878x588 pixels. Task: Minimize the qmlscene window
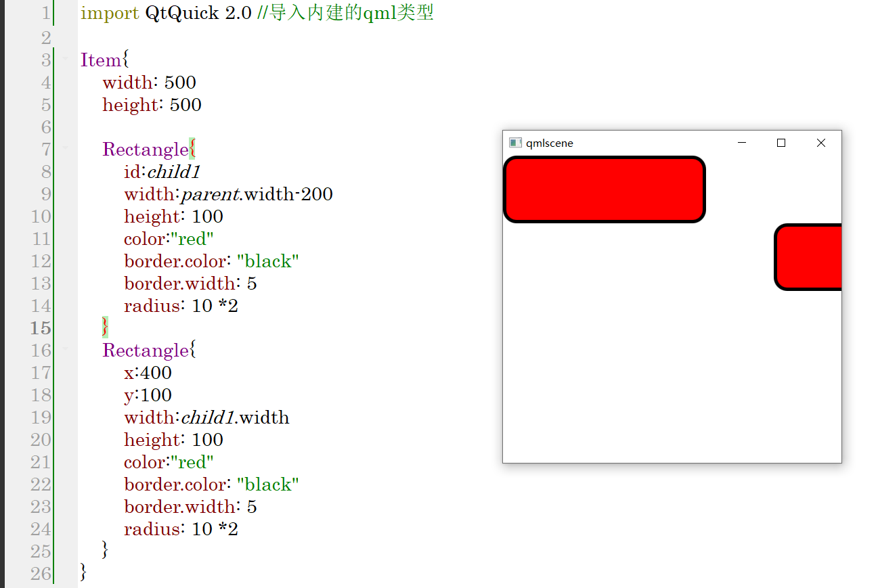point(741,143)
